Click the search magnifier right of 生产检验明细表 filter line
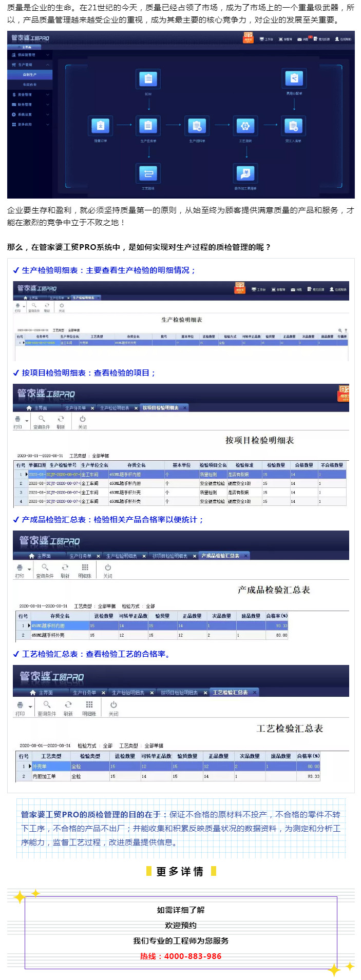Screen dimensions: 361x980 (x=340, y=330)
